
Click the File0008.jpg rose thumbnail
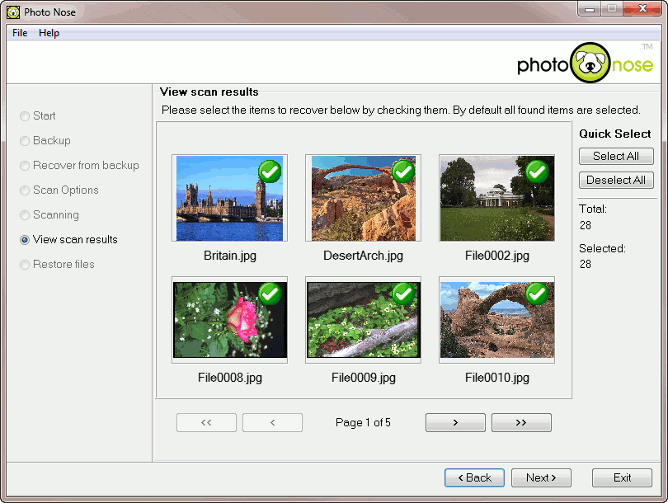(x=230, y=320)
